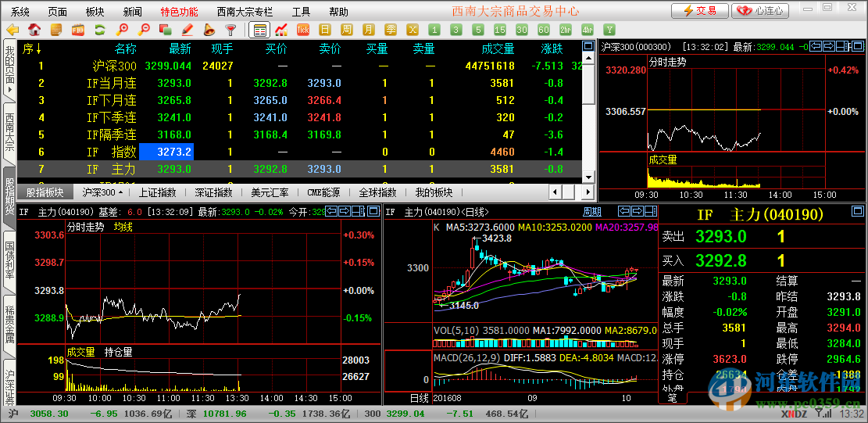The height and width of the screenshot is (423, 868).
Task: Open the 周期 period selector link
Action: 591,211
